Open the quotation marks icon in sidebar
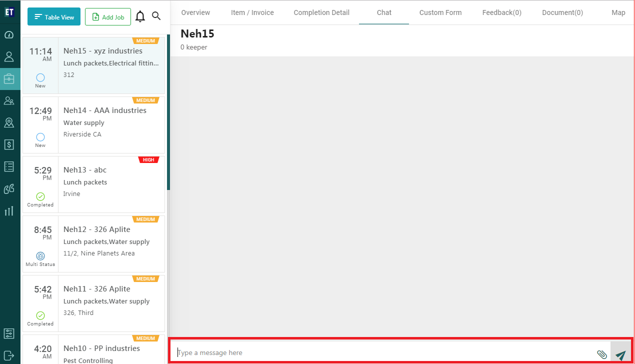 (x=9, y=189)
